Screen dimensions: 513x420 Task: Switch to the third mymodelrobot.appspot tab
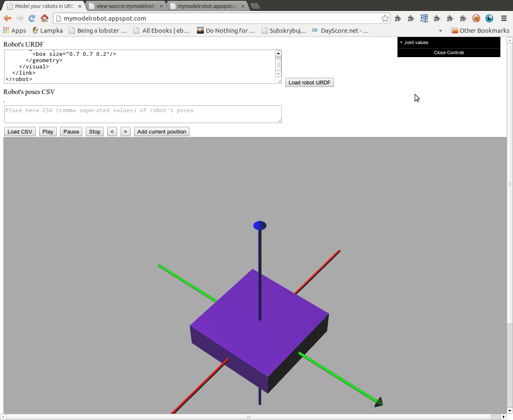[207, 6]
